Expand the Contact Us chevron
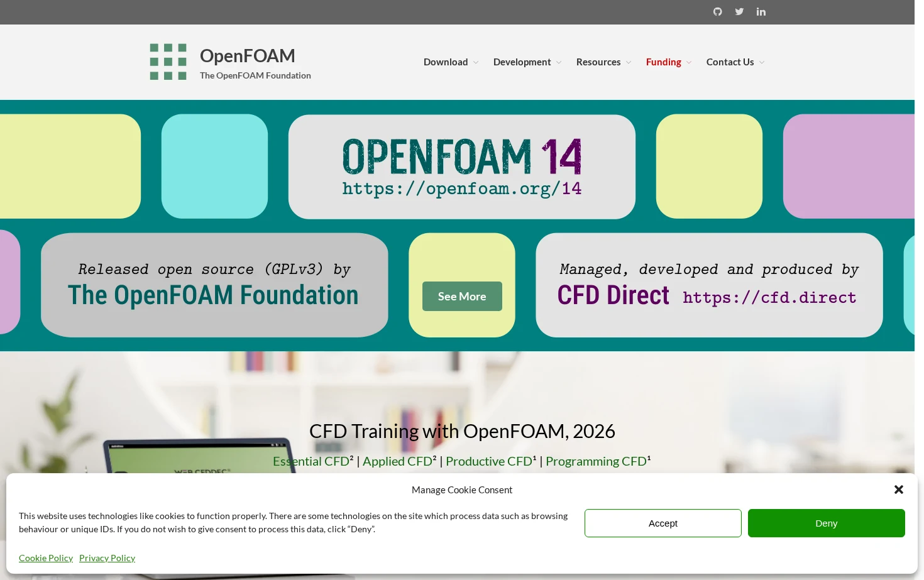The height and width of the screenshot is (580, 924). point(762,62)
